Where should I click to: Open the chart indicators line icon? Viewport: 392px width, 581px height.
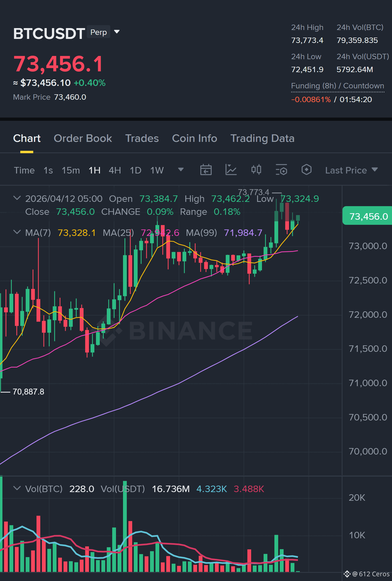[231, 170]
